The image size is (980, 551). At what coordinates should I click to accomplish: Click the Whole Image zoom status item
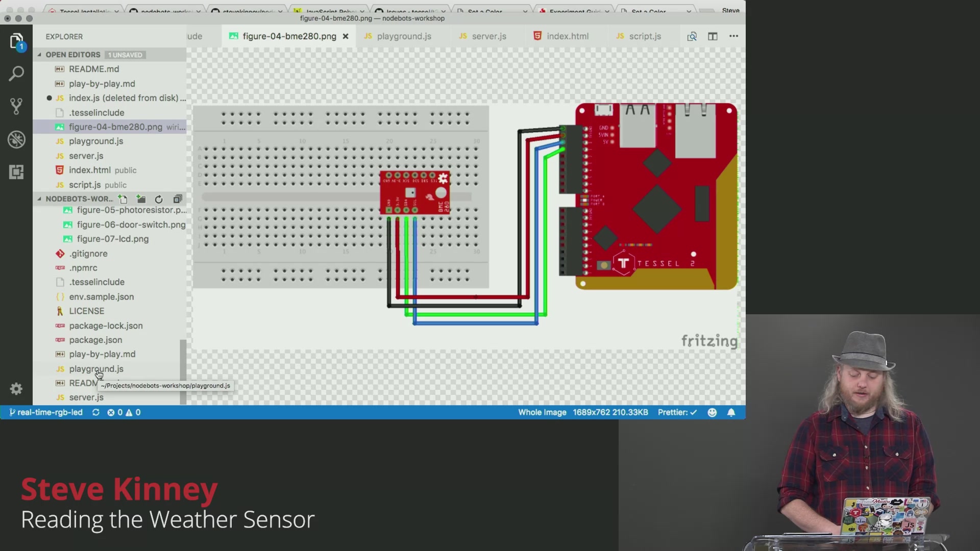coord(542,412)
